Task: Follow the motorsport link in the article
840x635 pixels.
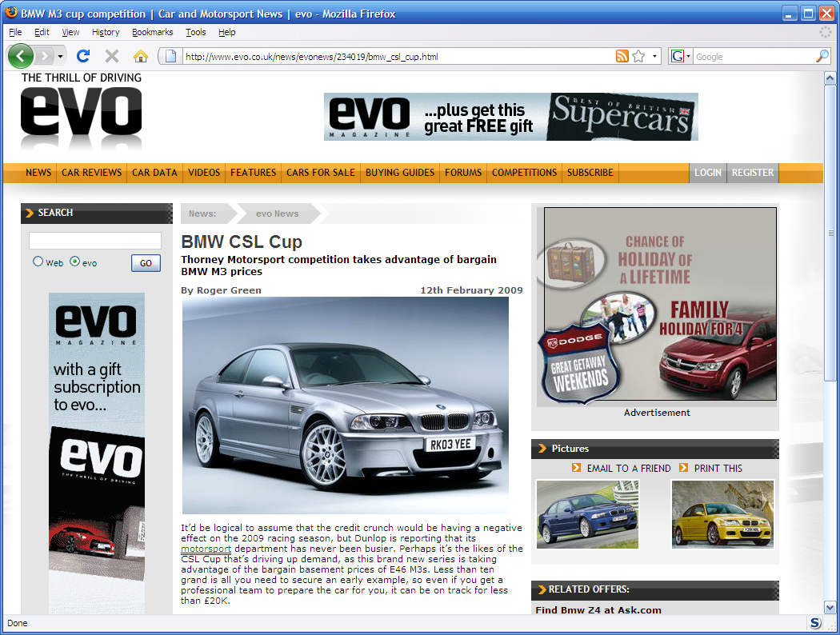Action: [206, 549]
